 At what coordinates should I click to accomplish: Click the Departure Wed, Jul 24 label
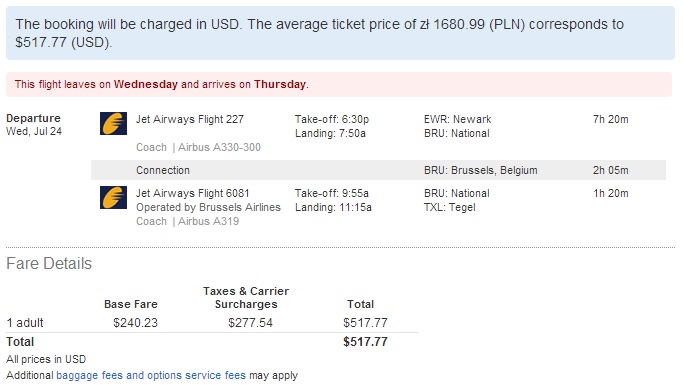point(34,125)
